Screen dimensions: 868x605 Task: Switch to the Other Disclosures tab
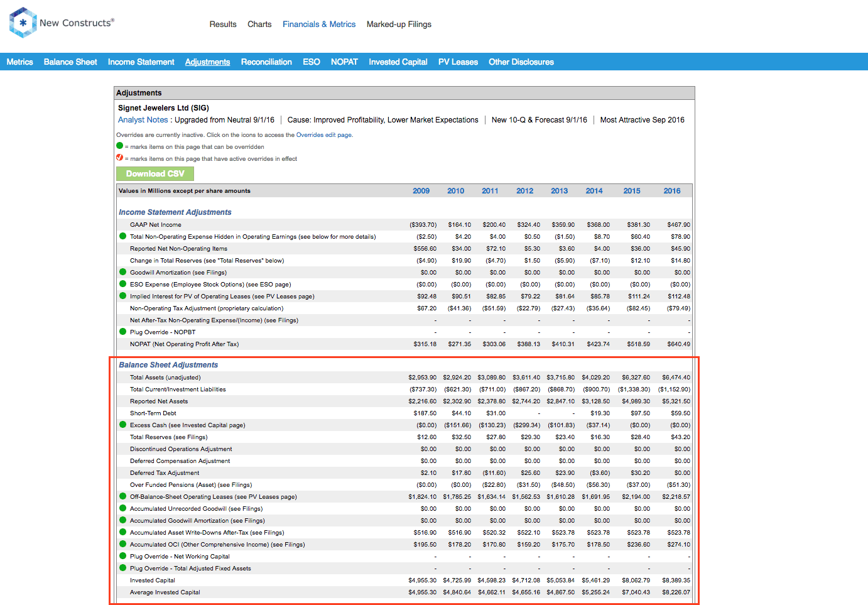(x=521, y=62)
